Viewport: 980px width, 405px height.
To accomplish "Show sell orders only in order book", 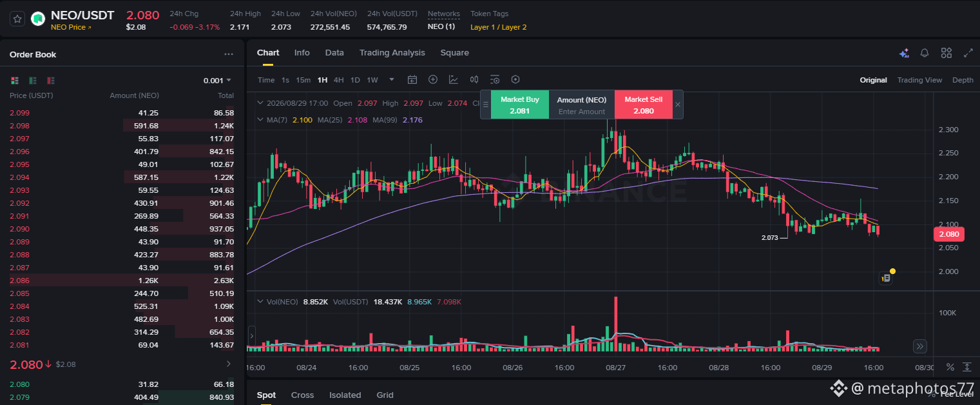I will pyautogui.click(x=51, y=81).
